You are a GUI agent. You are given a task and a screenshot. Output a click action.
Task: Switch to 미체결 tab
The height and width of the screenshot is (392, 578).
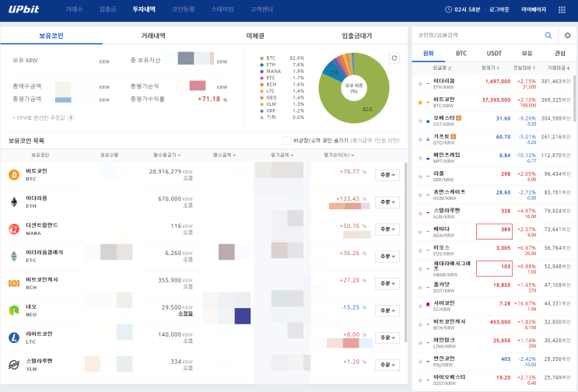click(255, 36)
